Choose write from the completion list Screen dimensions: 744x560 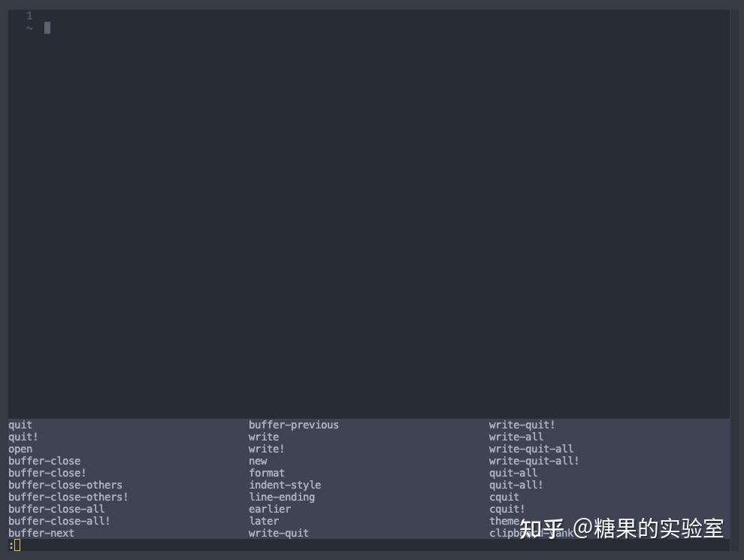(263, 437)
